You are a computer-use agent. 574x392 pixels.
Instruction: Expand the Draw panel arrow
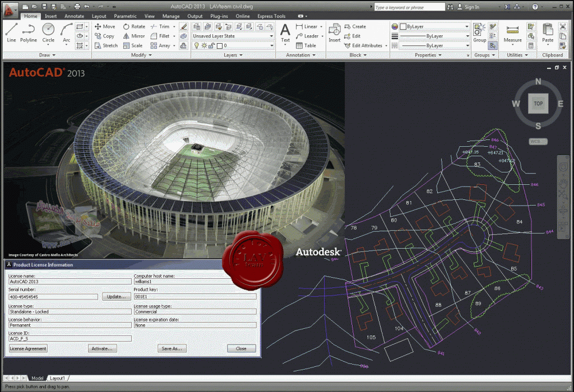(54, 55)
